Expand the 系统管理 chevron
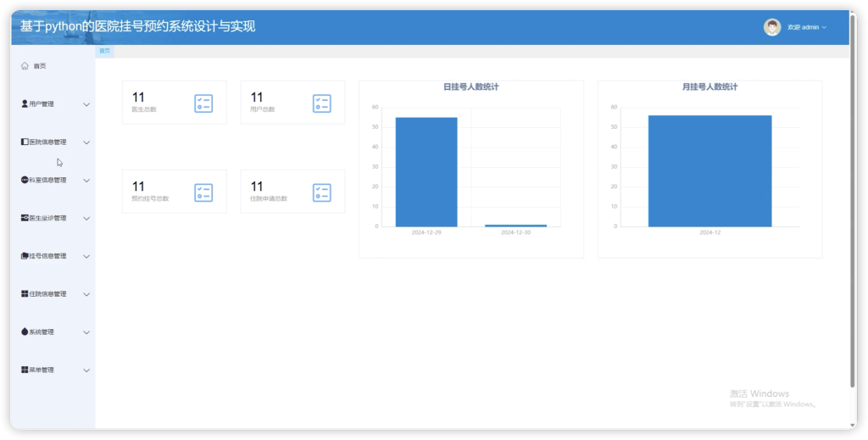868x440 pixels. pos(86,332)
